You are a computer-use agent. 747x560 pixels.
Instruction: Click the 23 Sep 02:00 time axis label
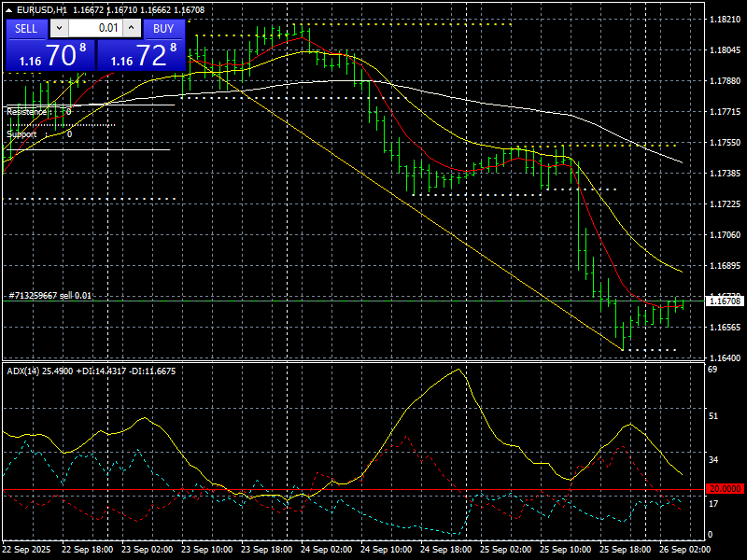coord(148,550)
